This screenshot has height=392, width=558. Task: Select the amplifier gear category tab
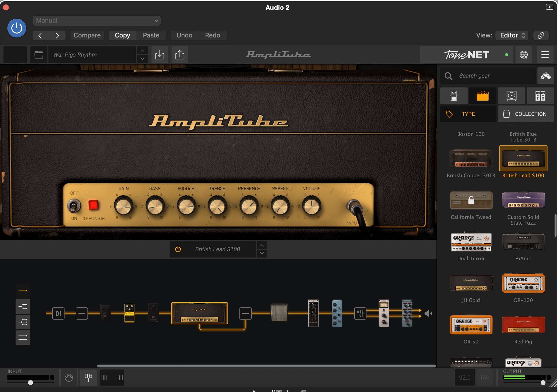483,96
